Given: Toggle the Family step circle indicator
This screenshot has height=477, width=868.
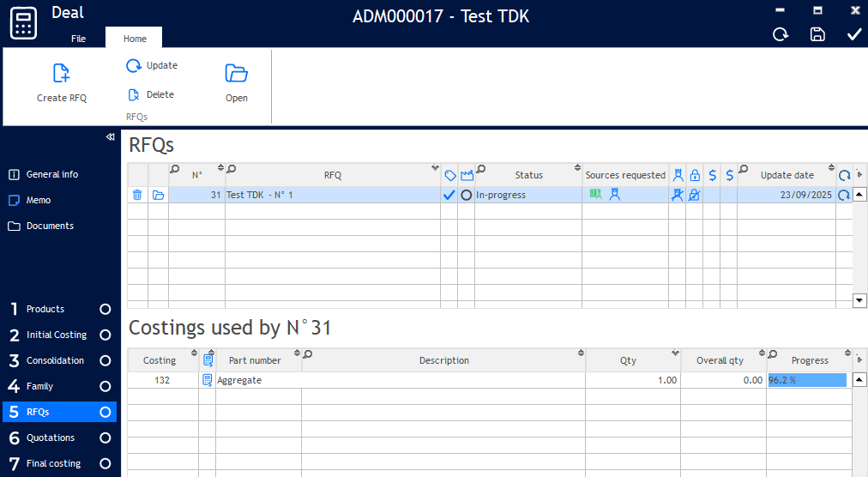Looking at the screenshot, I should point(105,387).
